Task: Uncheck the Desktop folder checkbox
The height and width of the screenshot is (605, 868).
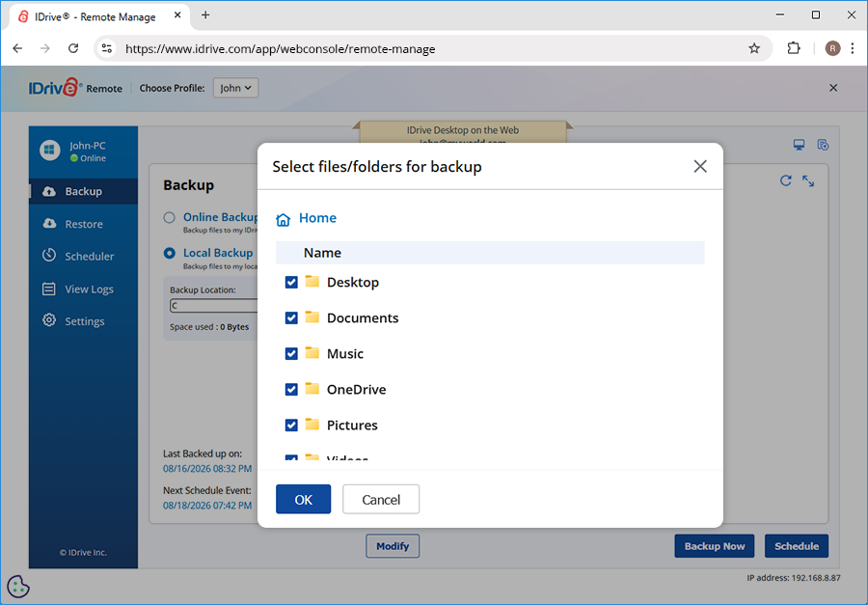Action: [x=291, y=282]
